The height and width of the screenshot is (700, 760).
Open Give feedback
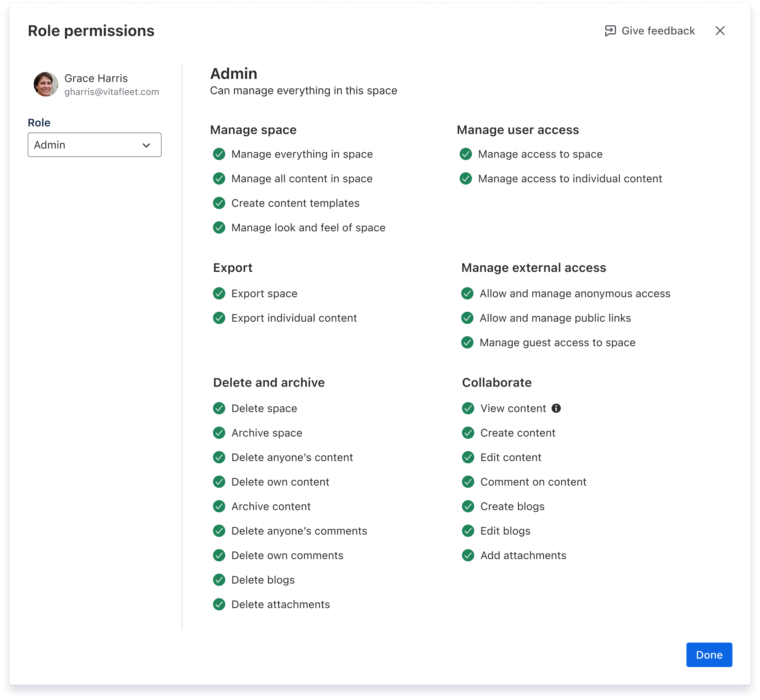pyautogui.click(x=658, y=31)
